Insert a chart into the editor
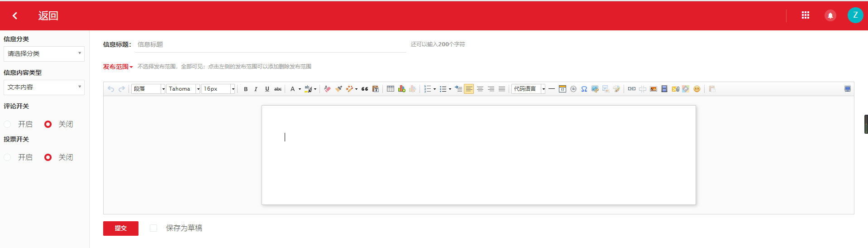This screenshot has width=868, height=248. [401, 89]
